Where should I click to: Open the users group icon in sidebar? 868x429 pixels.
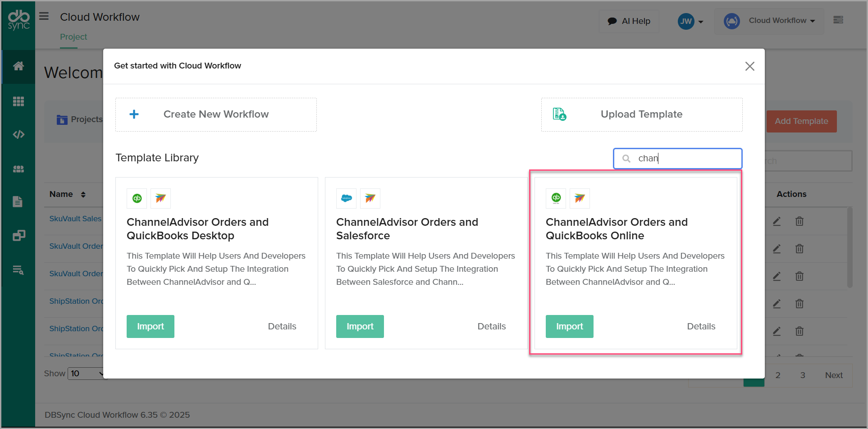18,169
